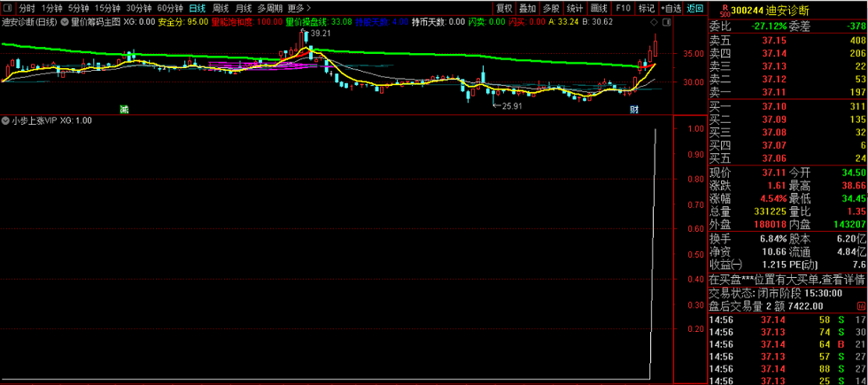Click the 14:56 tick row with 64 B
This screenshot has height=385, width=868.
[787, 344]
